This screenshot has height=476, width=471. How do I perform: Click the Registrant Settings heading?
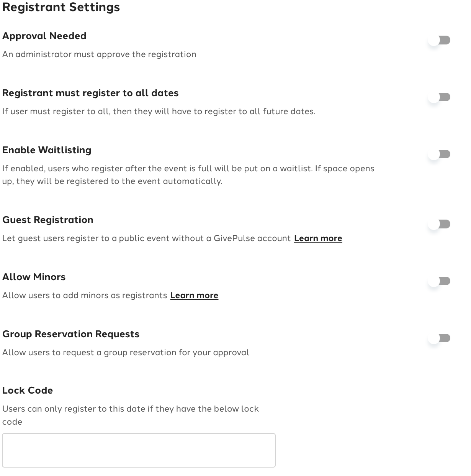coord(61,7)
